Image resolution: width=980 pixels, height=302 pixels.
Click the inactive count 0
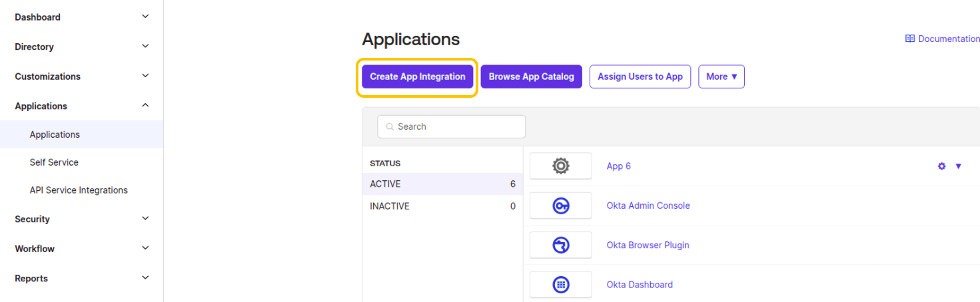tap(513, 206)
